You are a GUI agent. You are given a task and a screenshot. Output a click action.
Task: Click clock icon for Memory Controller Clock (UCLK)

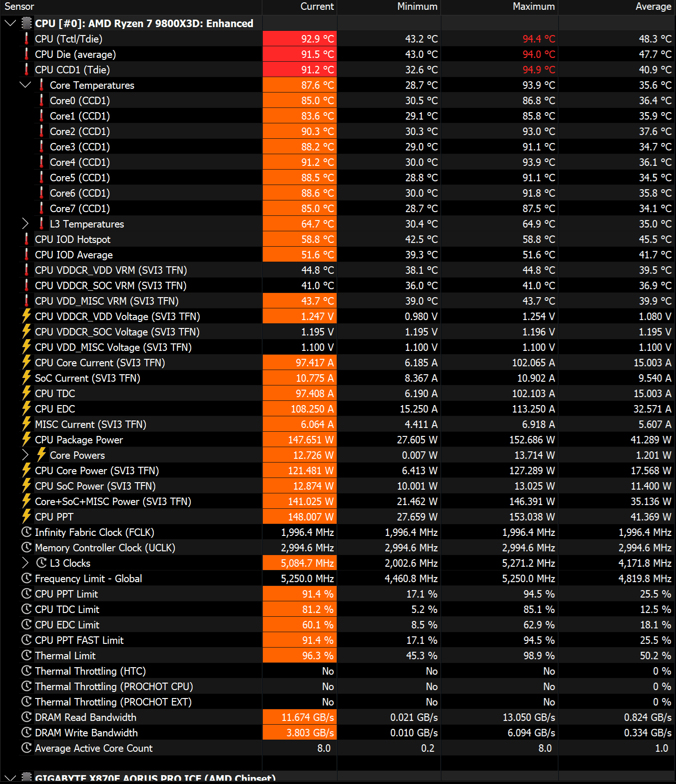pyautogui.click(x=27, y=548)
